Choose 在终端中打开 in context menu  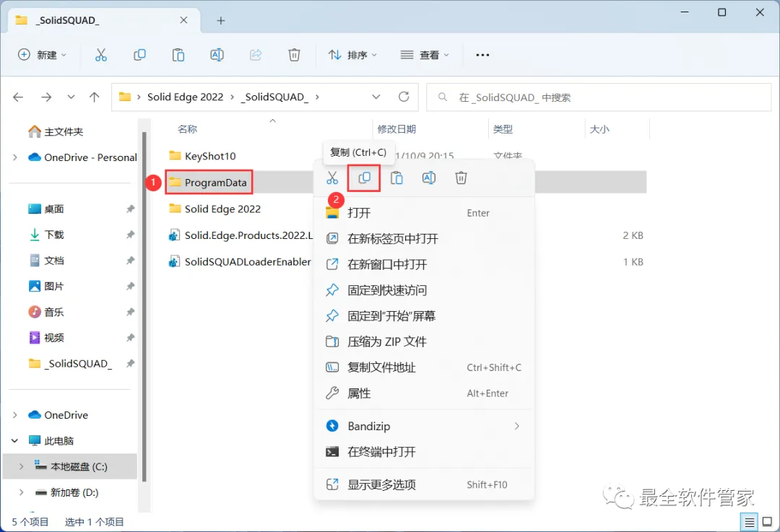coord(425,453)
